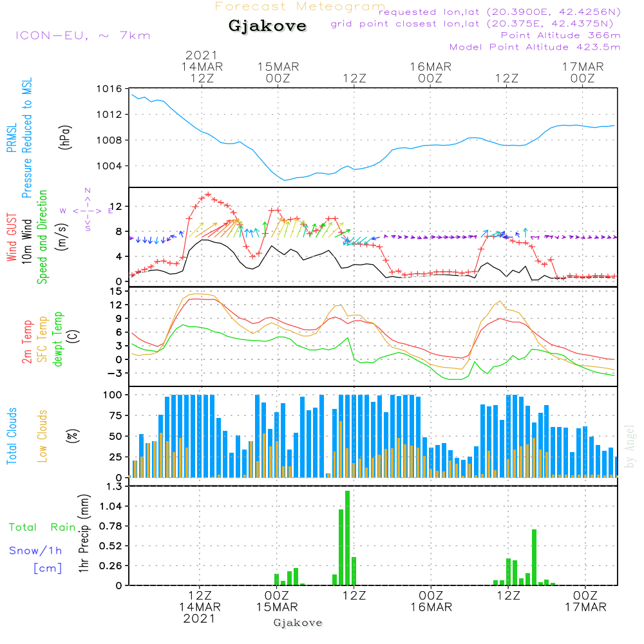Screen dimensions: 644x644
Task: Click the green 'Total Rain' legend text
Action: pos(43,527)
